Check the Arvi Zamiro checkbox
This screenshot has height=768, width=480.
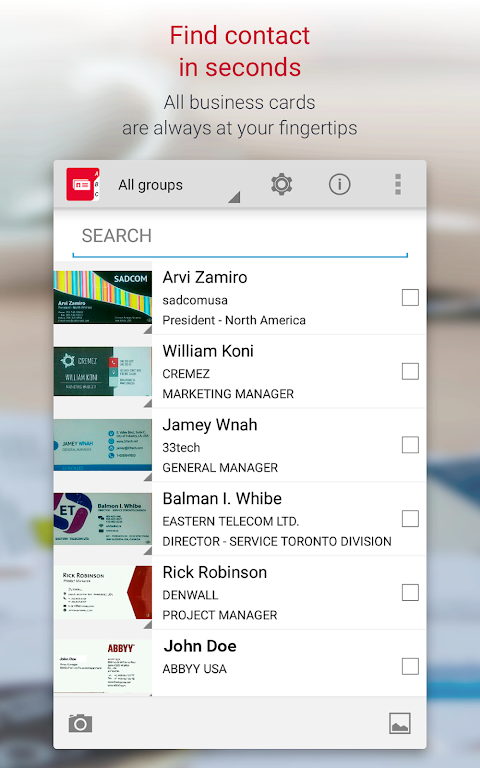[x=410, y=297]
